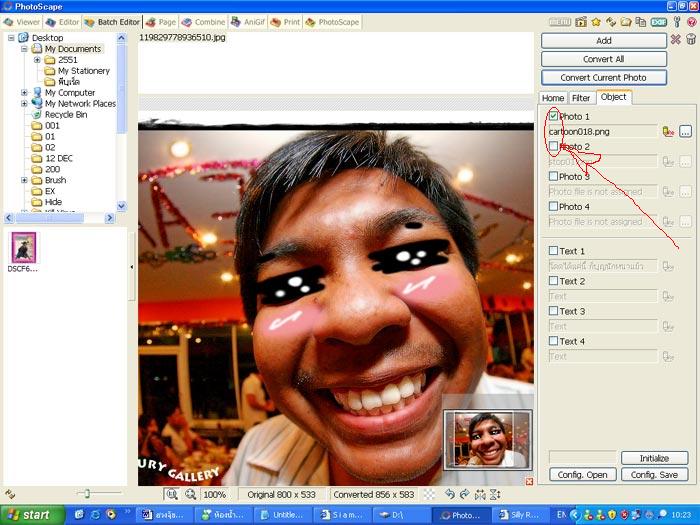This screenshot has width=700, height=525.
Task: Browse for Photo 1 file with ellipsis button
Action: 685,131
